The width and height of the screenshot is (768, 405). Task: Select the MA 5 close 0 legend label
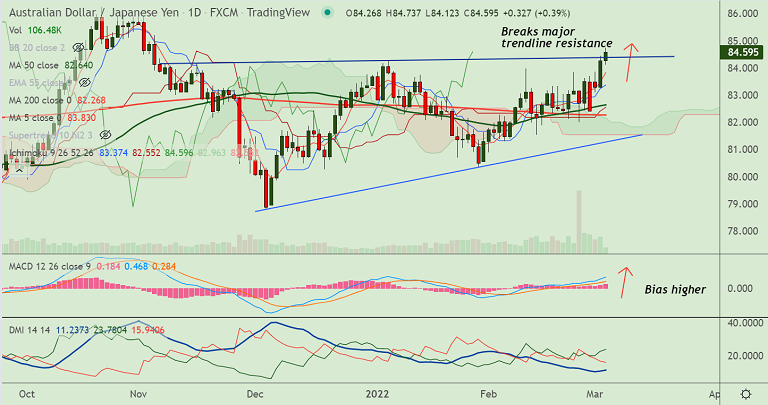tap(35, 118)
